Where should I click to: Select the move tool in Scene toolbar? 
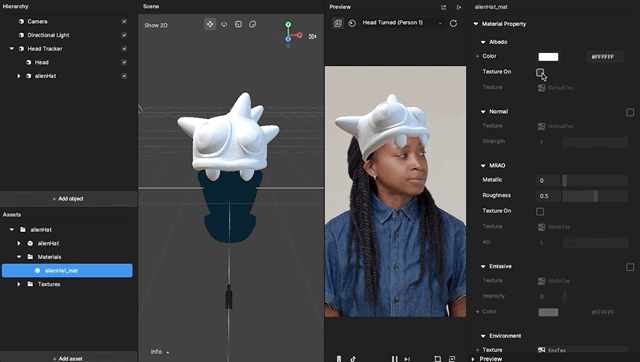click(x=210, y=24)
